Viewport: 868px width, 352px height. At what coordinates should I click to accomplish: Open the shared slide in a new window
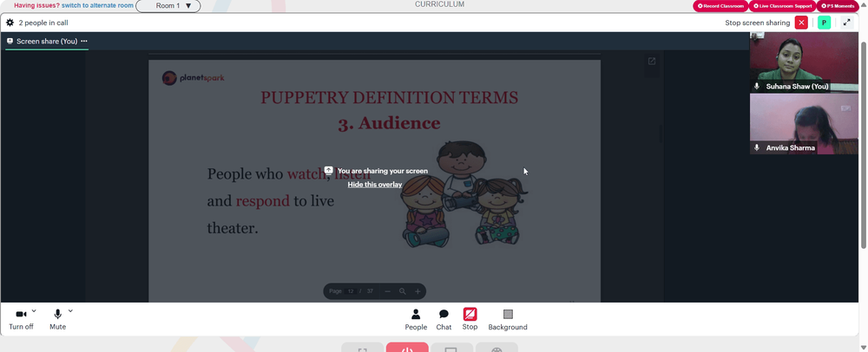652,62
